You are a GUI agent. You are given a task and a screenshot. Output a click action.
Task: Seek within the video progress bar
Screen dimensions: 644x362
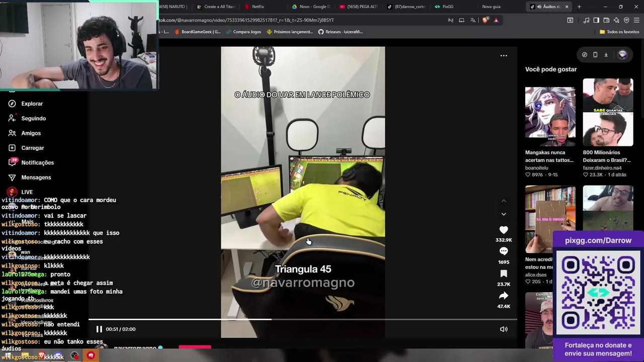303,319
